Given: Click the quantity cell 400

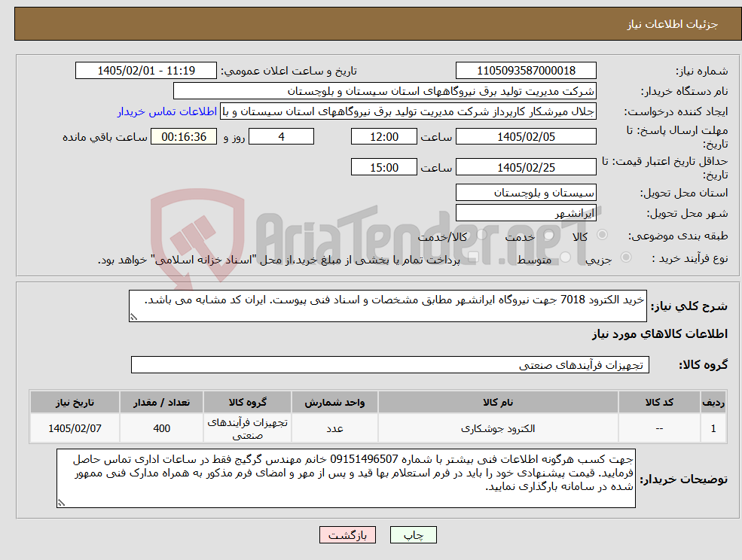Looking at the screenshot, I should (161, 428).
